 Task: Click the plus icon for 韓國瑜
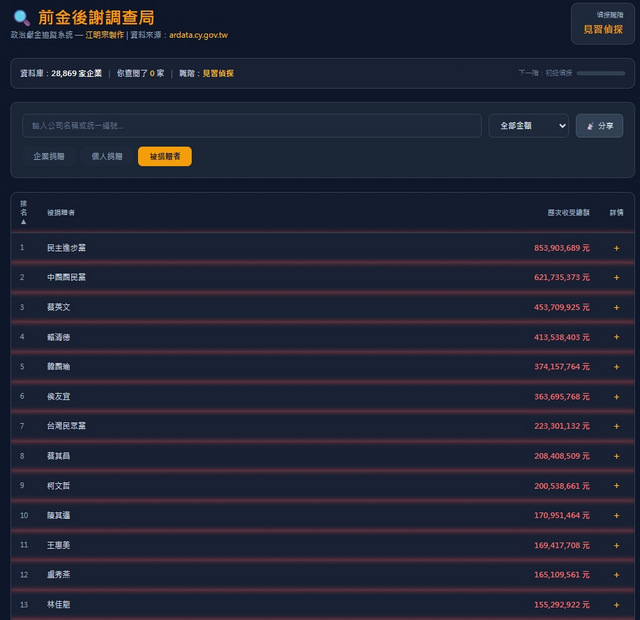click(616, 367)
